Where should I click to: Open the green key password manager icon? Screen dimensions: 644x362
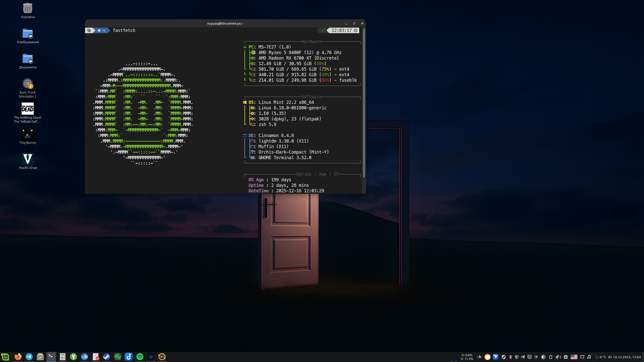pyautogui.click(x=73, y=357)
